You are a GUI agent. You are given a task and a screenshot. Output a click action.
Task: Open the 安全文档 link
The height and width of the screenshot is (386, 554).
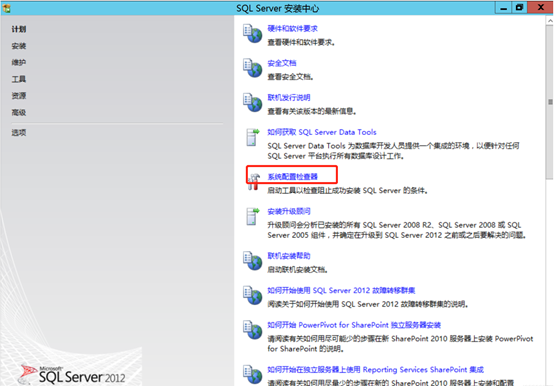tap(282, 63)
